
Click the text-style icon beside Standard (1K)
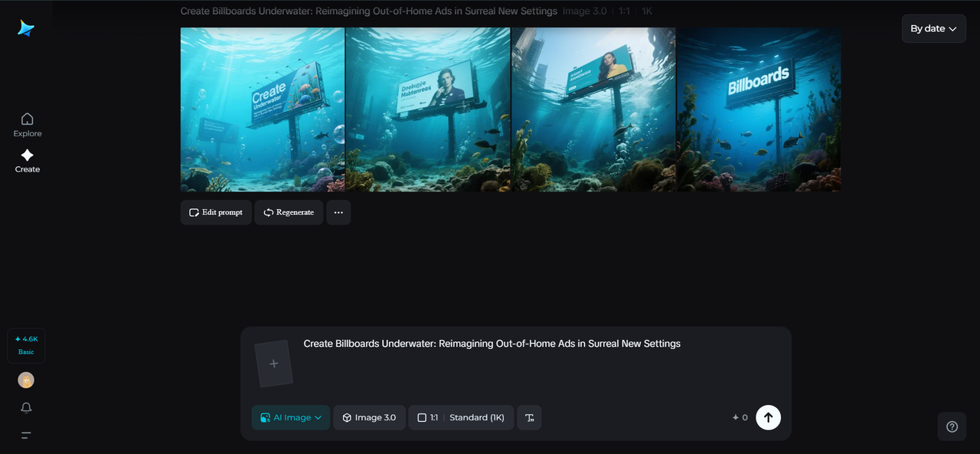click(529, 417)
